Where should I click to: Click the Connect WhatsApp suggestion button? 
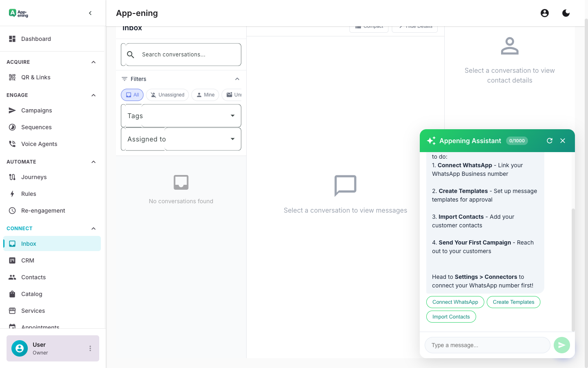(455, 302)
